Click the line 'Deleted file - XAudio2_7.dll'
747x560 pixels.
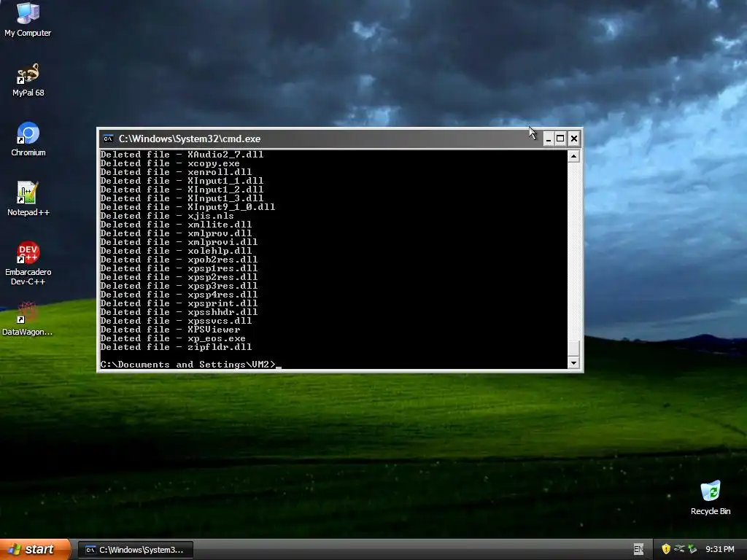(x=182, y=155)
